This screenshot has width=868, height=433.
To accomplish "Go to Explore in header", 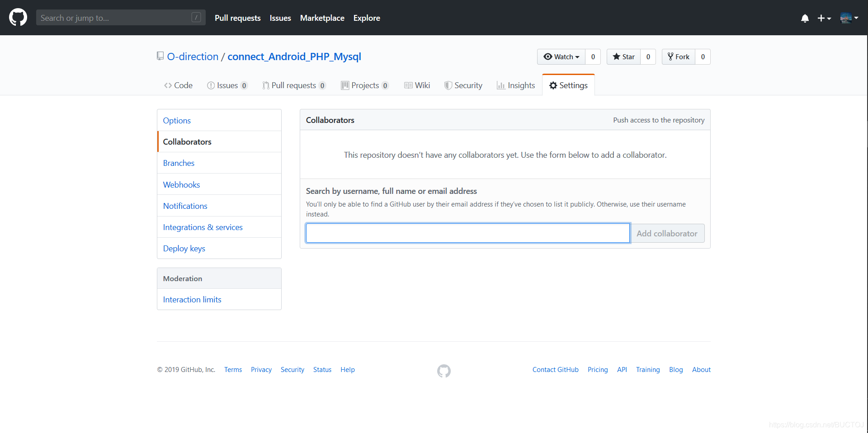I will [367, 18].
